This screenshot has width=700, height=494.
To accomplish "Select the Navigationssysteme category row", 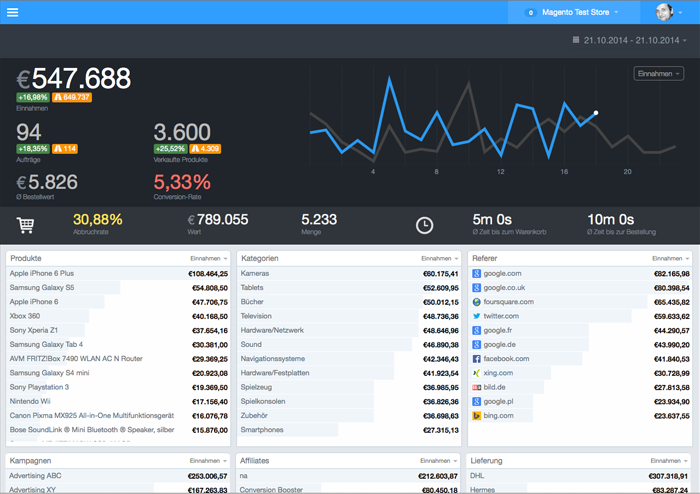I will point(349,359).
